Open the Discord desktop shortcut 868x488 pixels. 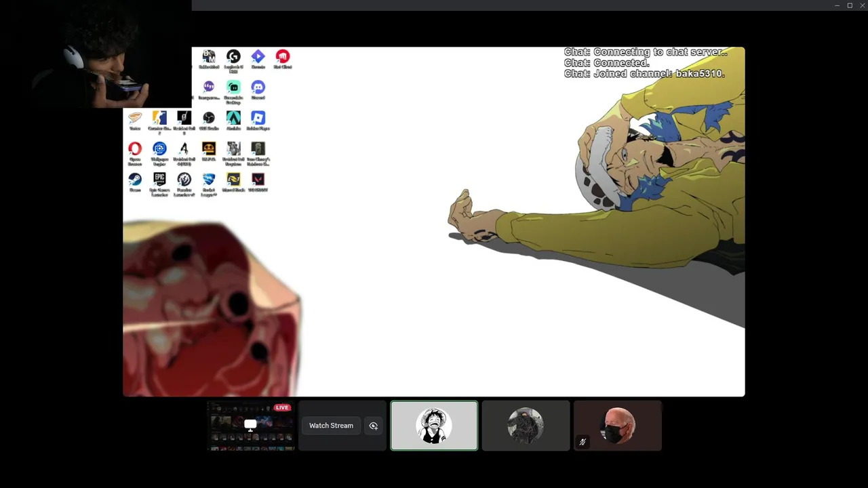point(258,90)
